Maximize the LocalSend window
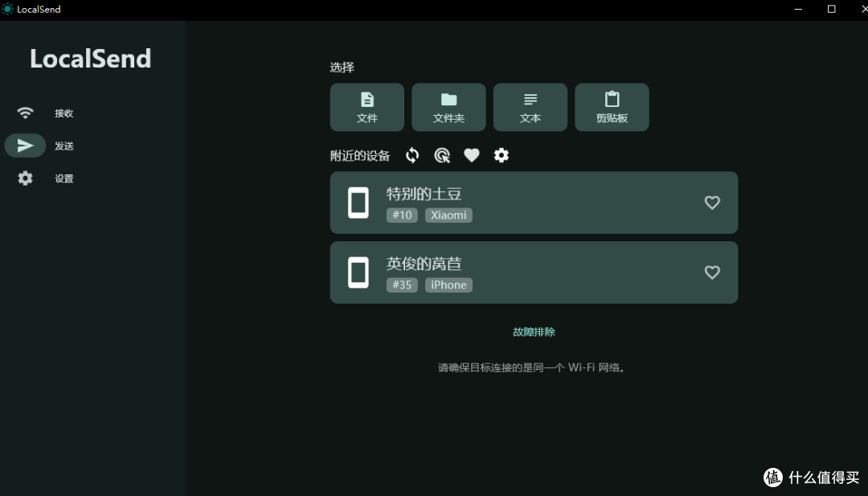The width and height of the screenshot is (868, 496). [x=832, y=9]
